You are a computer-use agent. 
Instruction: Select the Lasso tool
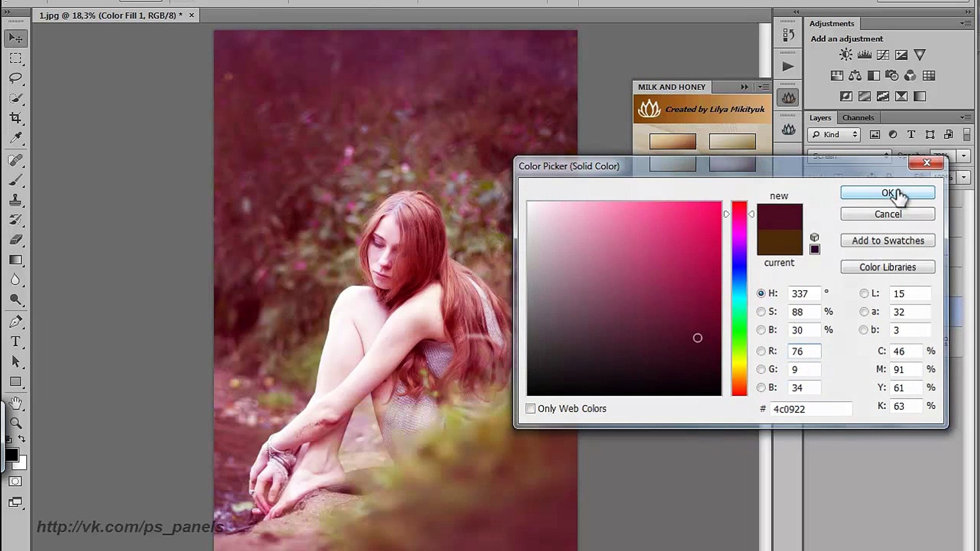[x=15, y=78]
